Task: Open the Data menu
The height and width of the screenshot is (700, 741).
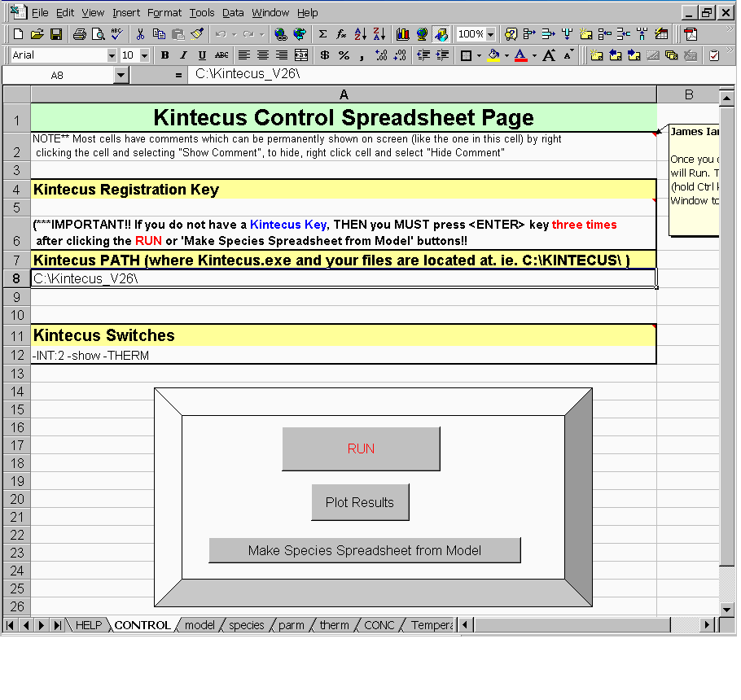Action: click(x=233, y=13)
